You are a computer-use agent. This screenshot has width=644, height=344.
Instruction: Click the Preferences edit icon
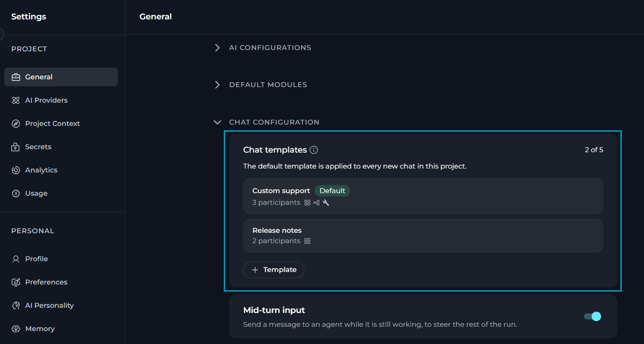[16, 282]
